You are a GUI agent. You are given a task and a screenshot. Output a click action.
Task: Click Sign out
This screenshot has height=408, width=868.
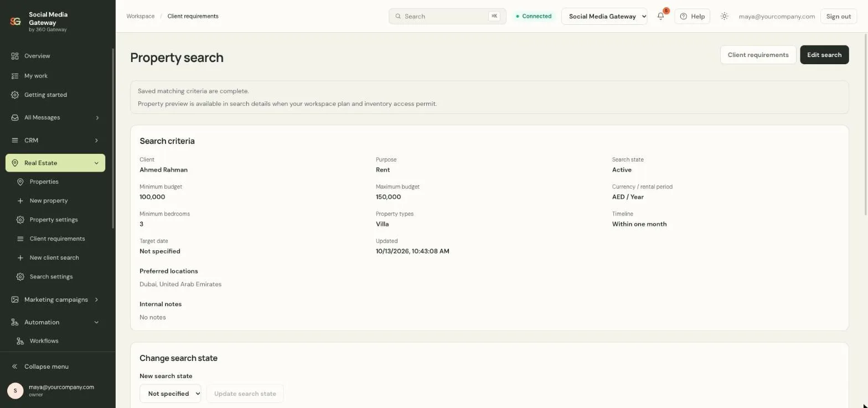(x=838, y=16)
